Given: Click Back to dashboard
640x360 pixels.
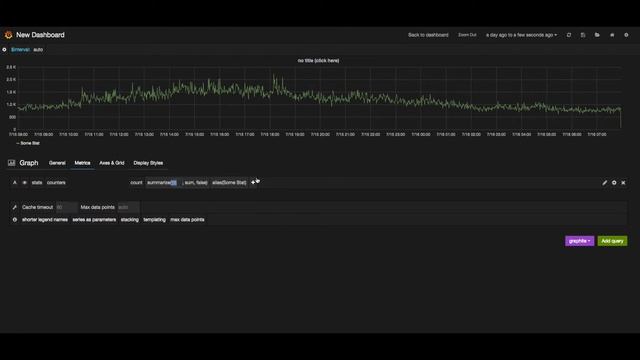Looking at the screenshot, I should [428, 35].
